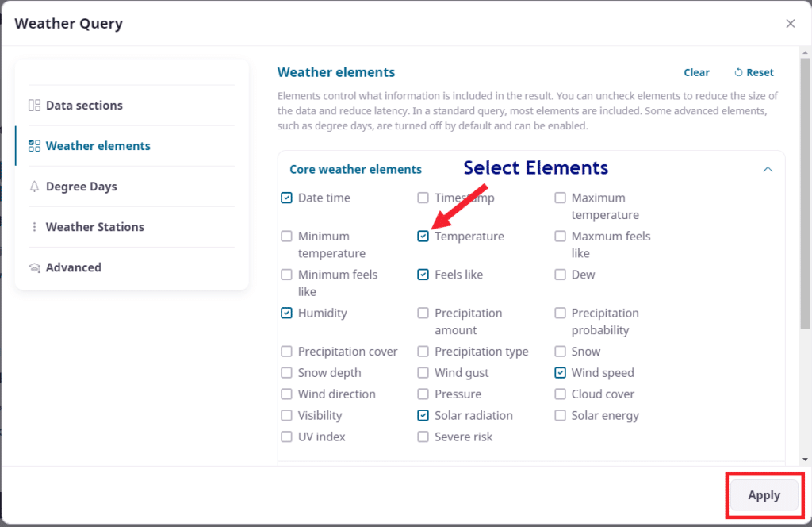The image size is (812, 527).
Task: Click the Degree Days bell icon
Action: (35, 186)
